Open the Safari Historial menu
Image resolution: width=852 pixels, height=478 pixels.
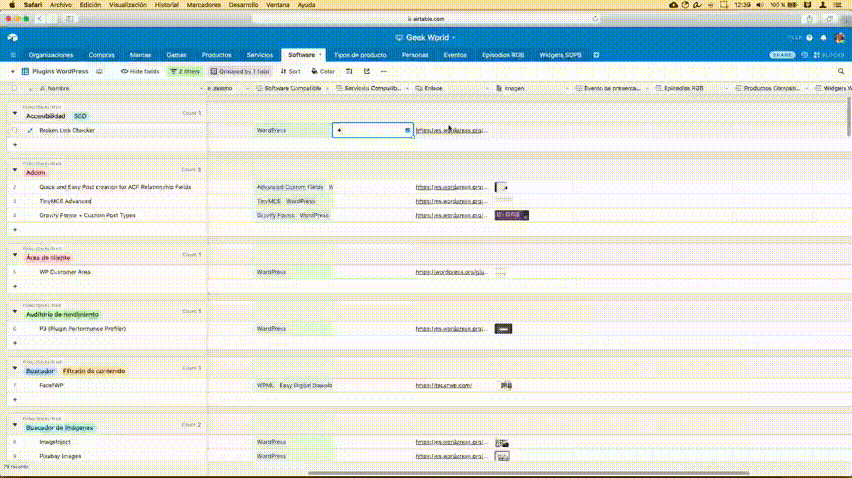click(x=166, y=5)
